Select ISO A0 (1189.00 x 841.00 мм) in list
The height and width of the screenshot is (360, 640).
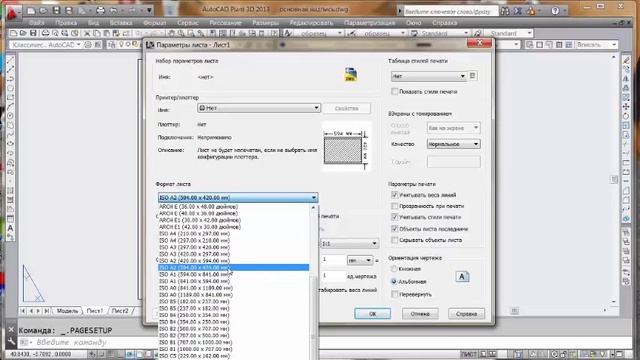click(x=233, y=295)
